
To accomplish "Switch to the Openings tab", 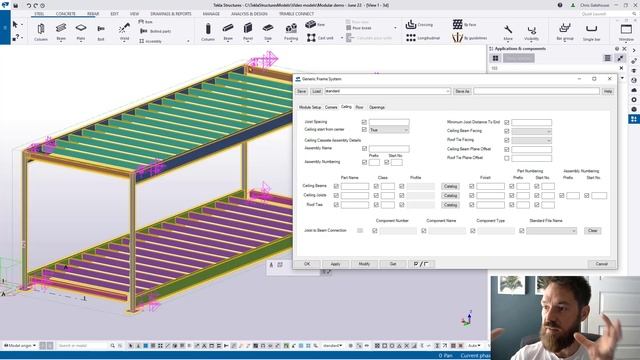I will coord(377,107).
